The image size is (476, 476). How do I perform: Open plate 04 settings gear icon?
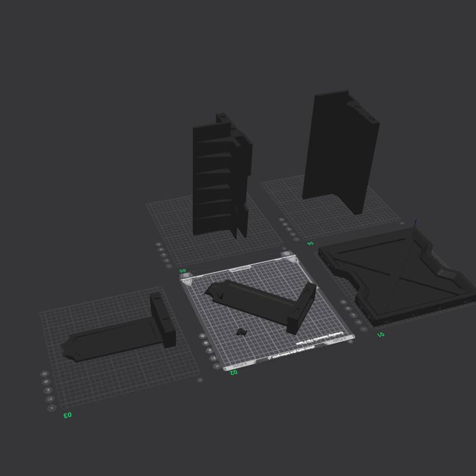coord(282,220)
